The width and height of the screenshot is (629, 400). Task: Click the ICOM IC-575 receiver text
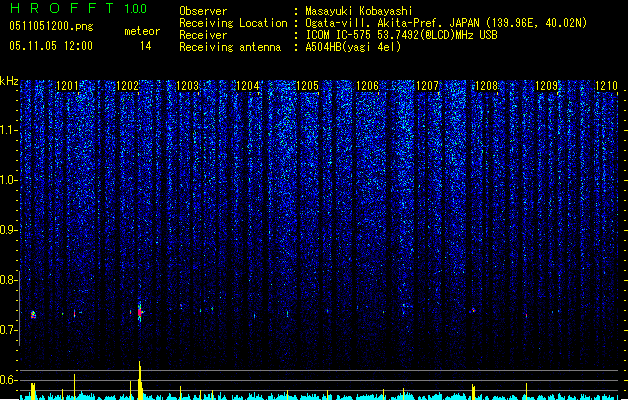[401, 35]
